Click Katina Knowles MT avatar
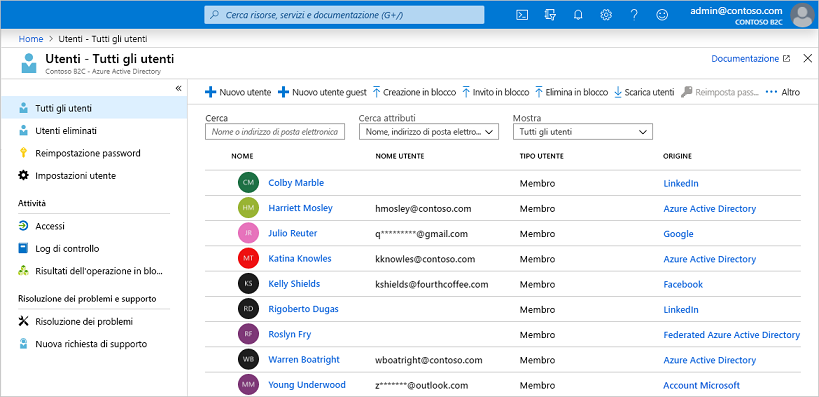Viewport: 819px width, 397px height. (248, 258)
